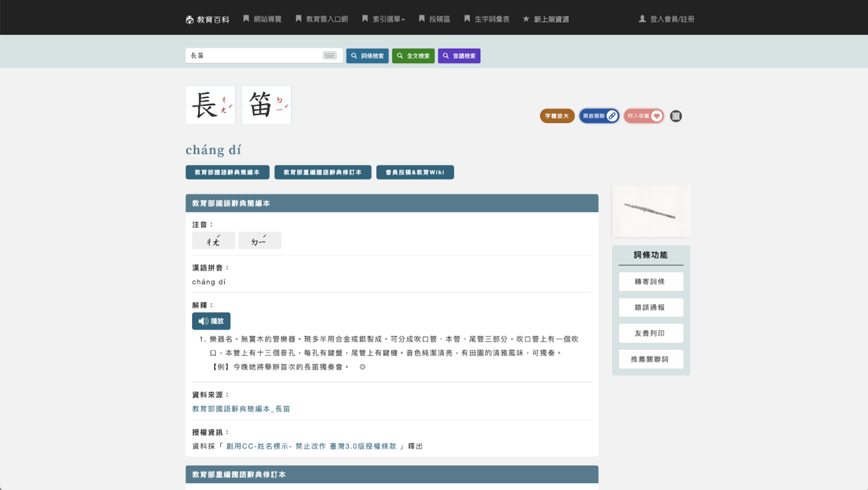Toggle 字體放大 font enlargement
Viewport: 868px width, 490px height.
point(557,116)
